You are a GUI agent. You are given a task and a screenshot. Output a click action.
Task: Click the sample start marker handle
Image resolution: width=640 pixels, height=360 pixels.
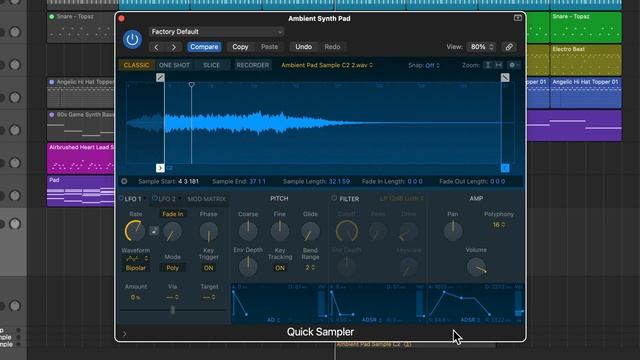click(x=160, y=168)
